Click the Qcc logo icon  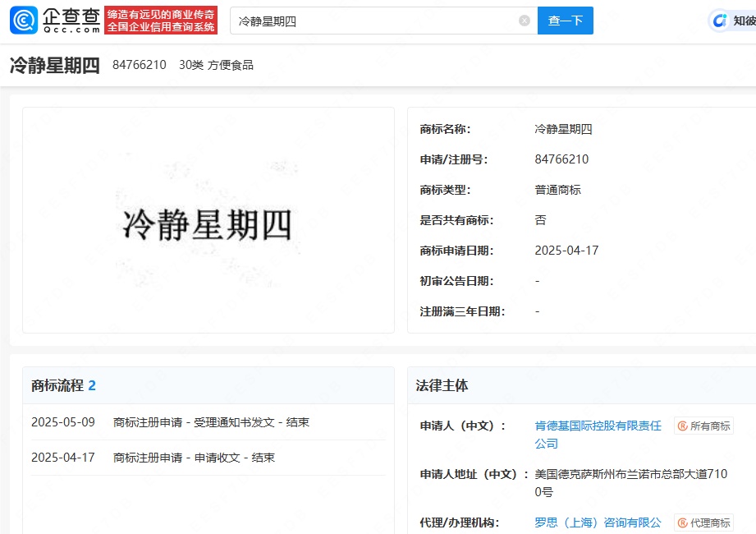click(24, 21)
